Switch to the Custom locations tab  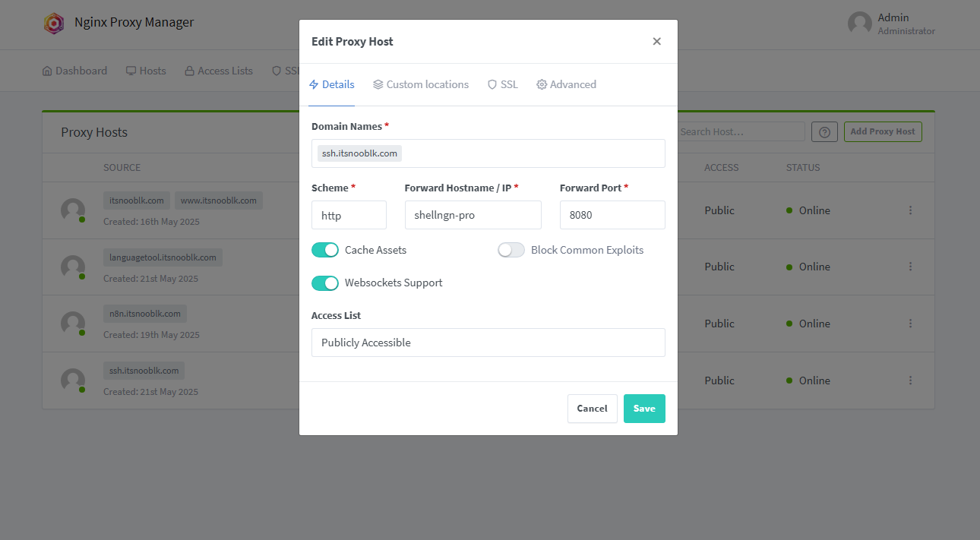click(x=421, y=84)
